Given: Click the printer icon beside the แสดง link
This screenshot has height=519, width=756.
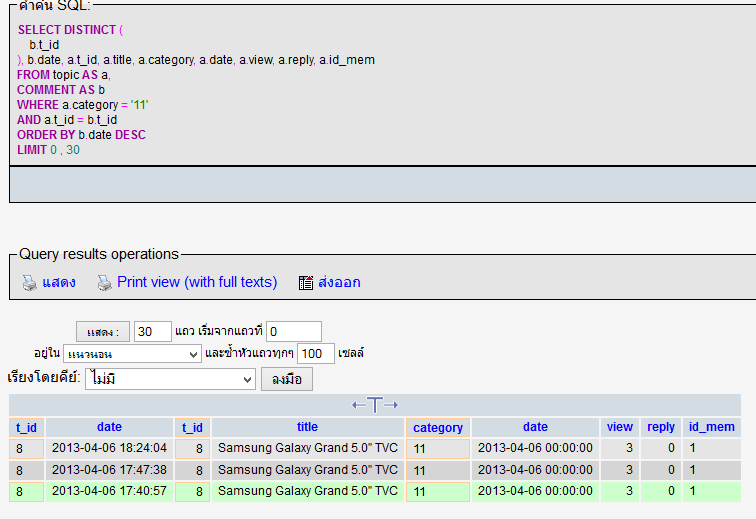Looking at the screenshot, I should tap(29, 283).
